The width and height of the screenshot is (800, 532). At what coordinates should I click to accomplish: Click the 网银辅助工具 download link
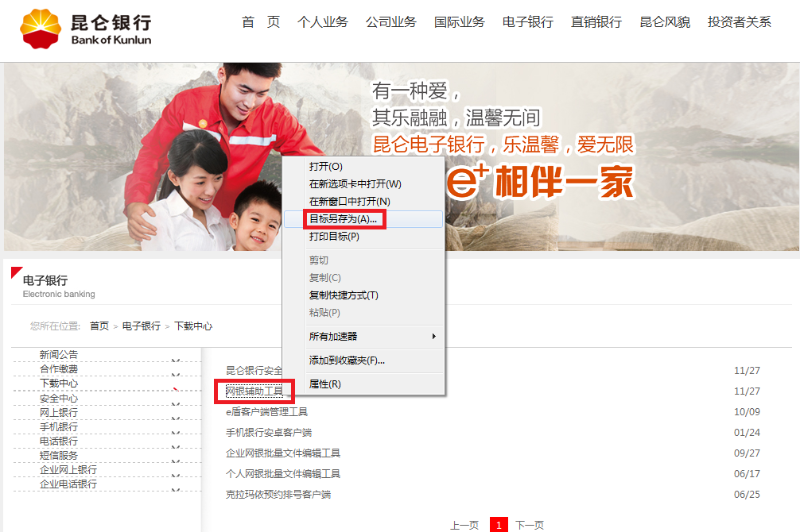click(255, 391)
